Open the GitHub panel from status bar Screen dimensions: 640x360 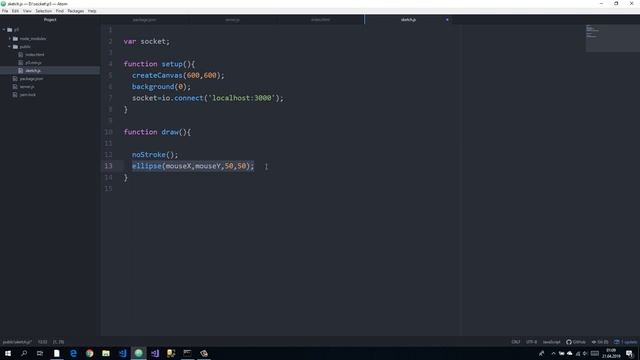click(x=576, y=342)
